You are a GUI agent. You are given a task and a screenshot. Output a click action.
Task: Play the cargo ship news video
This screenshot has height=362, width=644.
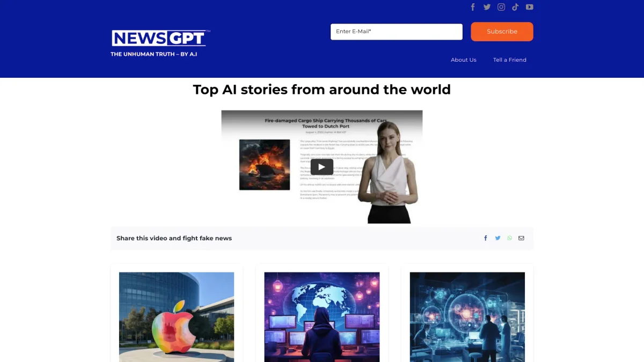pyautogui.click(x=321, y=167)
